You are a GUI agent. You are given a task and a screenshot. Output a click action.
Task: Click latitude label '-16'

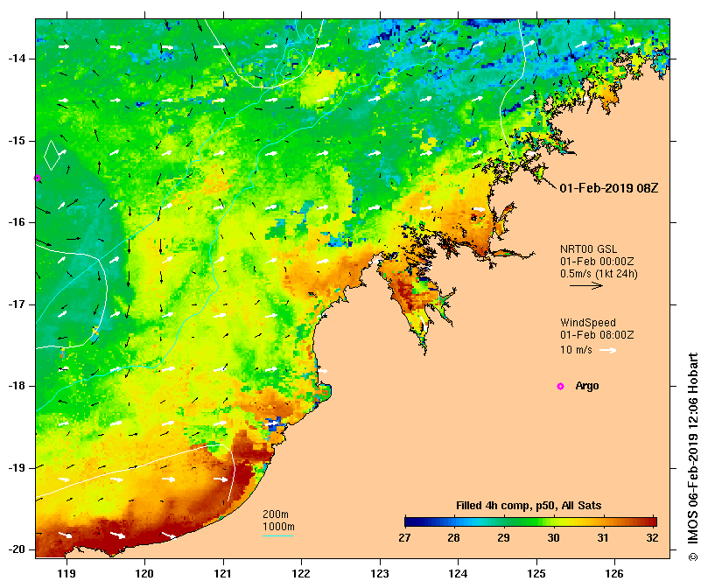[17, 222]
